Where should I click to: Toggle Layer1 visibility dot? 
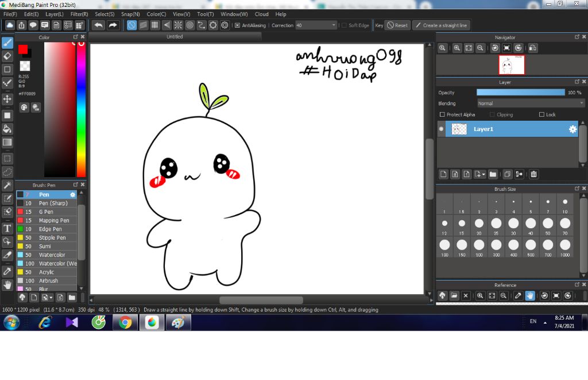(x=442, y=129)
